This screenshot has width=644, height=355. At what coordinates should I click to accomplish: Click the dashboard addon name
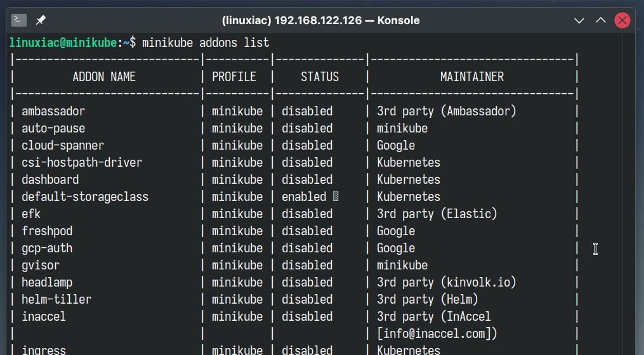(50, 180)
